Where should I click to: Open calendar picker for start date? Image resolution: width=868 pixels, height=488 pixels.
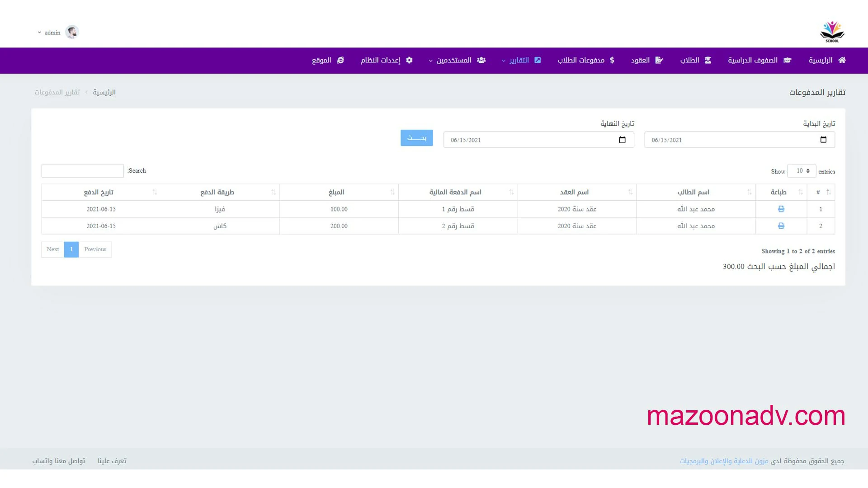pyautogui.click(x=823, y=140)
